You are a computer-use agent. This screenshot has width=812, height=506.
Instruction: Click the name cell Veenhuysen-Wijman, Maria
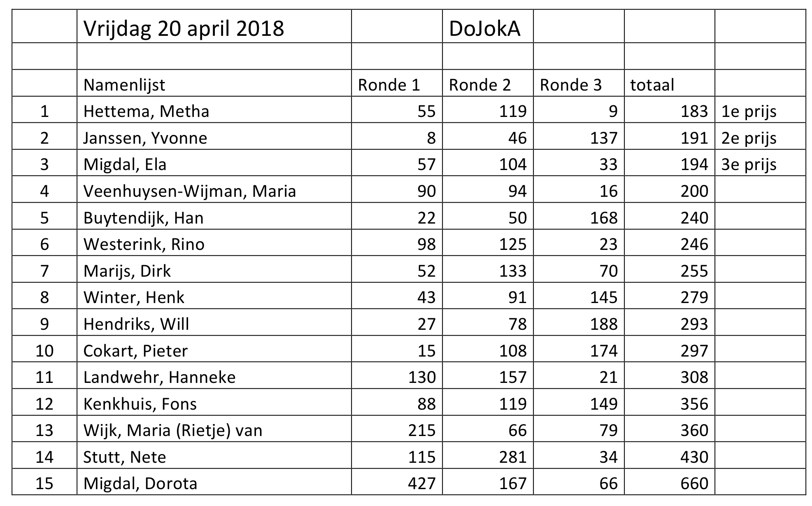tap(214, 189)
